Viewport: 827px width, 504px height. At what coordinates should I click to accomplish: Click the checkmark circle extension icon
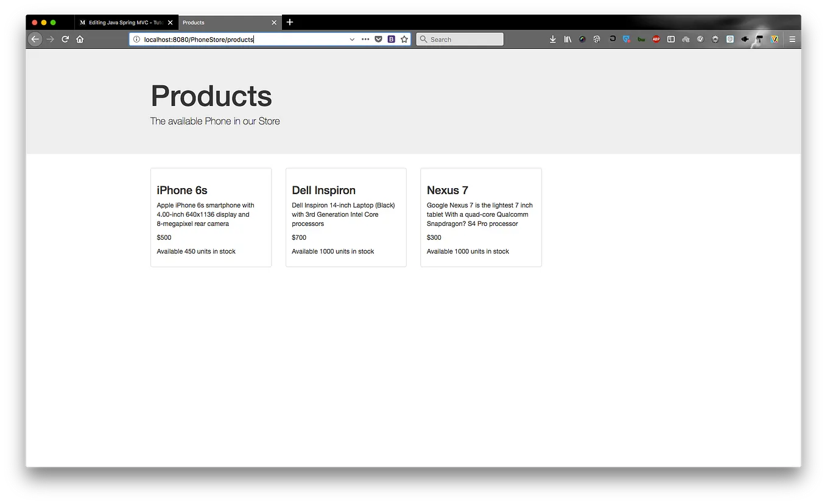(x=700, y=39)
